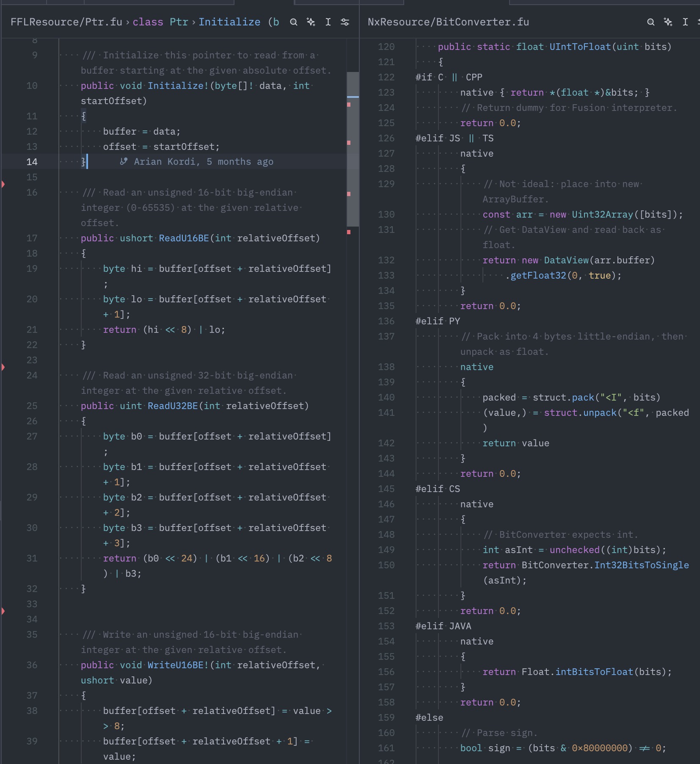Screen dimensions: 700x764
Task: Click the NxResource/BitConverter.fu breadcrumb path
Action: point(448,22)
